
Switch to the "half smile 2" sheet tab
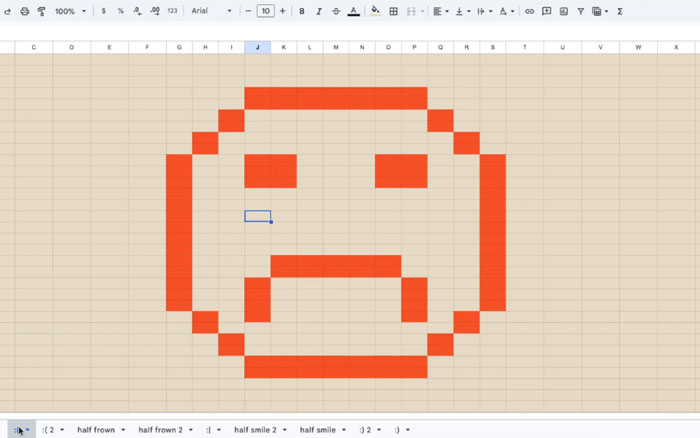(255, 430)
